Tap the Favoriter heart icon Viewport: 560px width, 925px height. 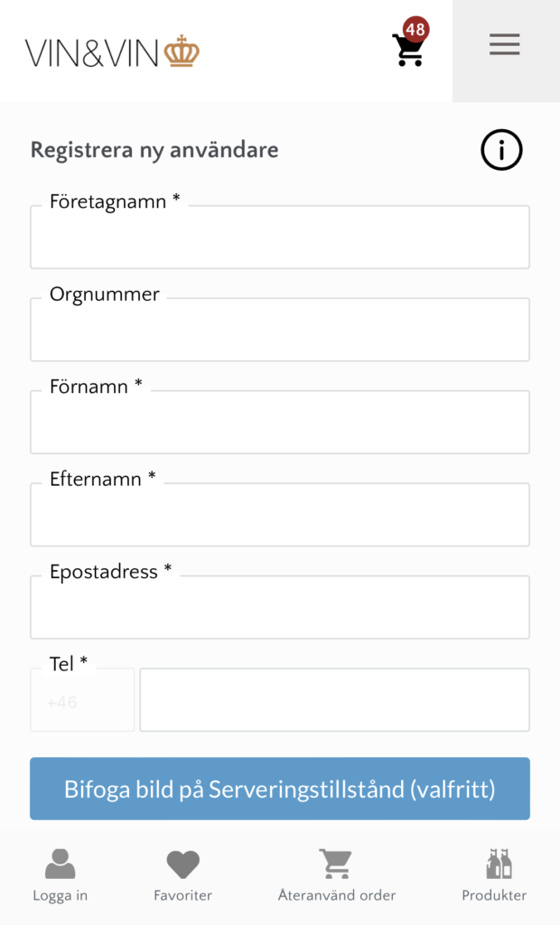click(182, 864)
